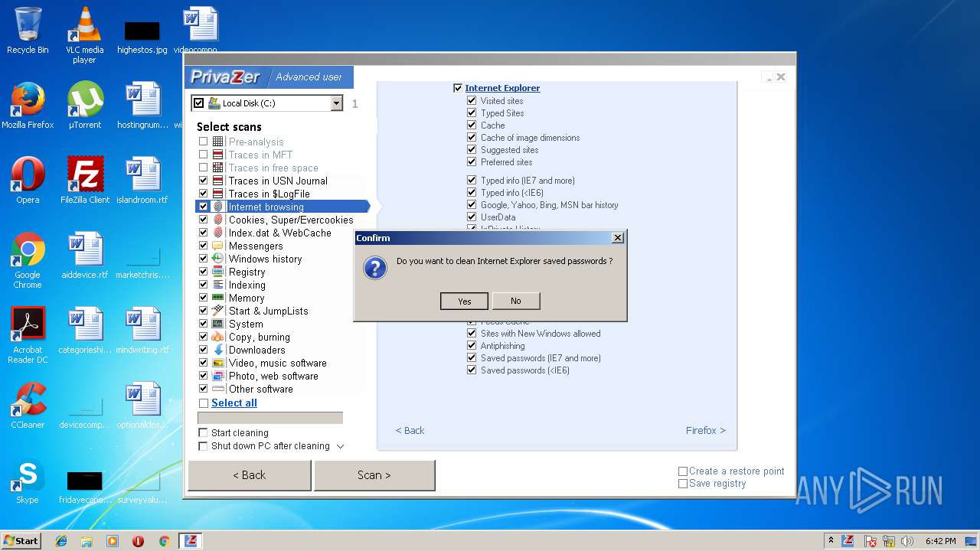Open the Internet Explorer heading link
This screenshot has height=551, width=980.
502,88
